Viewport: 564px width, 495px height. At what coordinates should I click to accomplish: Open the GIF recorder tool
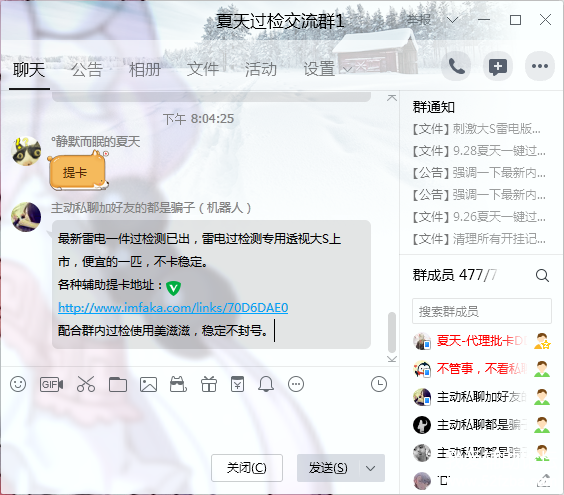[51, 384]
